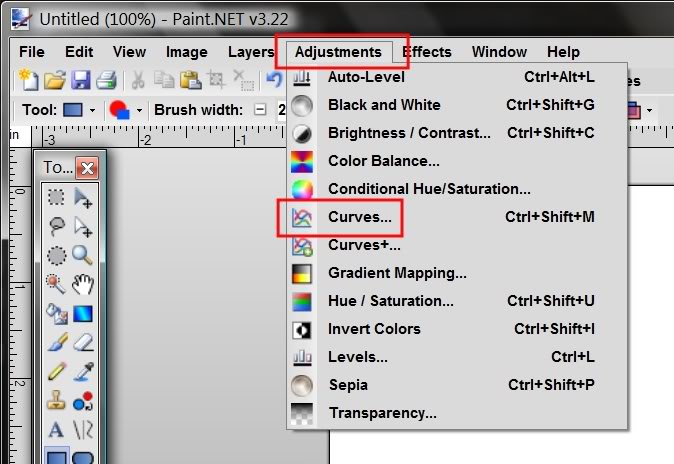Select the Lasso Select tool
The width and height of the screenshot is (674, 464).
point(56,226)
